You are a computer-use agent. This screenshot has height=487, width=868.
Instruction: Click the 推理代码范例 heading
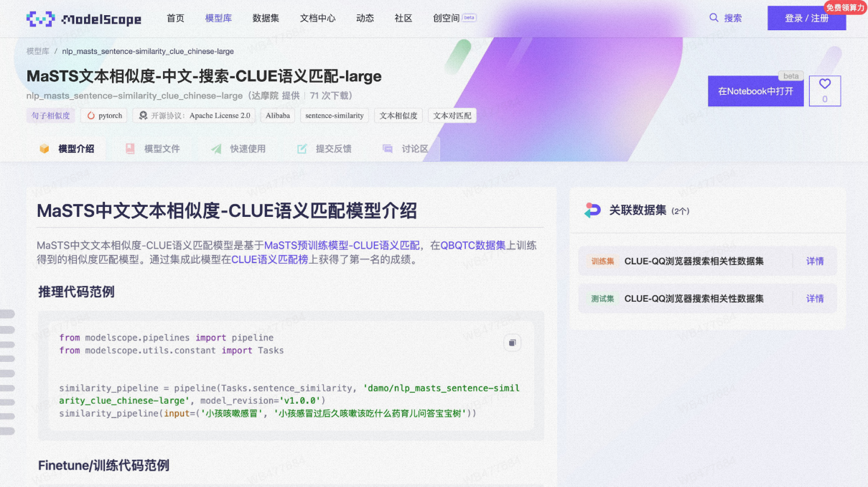click(x=76, y=292)
